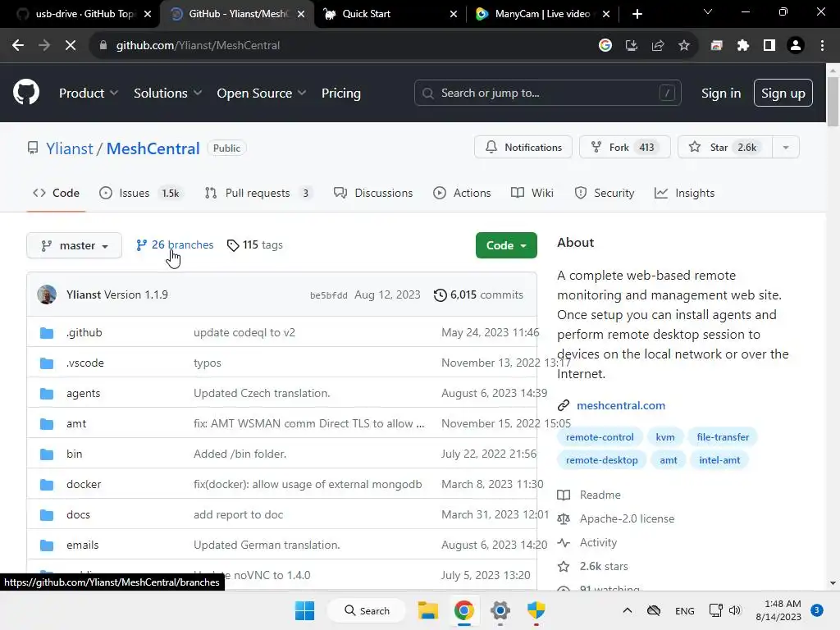Open Windows Security shield in taskbar
The width and height of the screenshot is (840, 630).
pos(536,610)
